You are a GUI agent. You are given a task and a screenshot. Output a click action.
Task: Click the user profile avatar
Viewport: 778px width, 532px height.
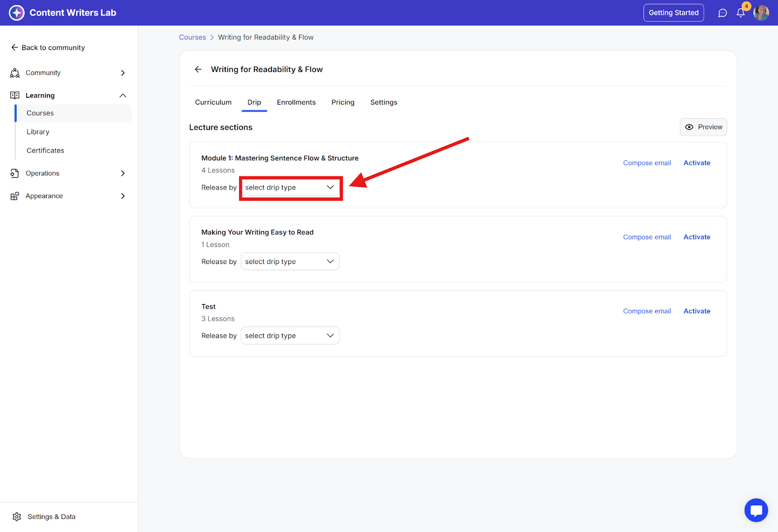point(761,13)
